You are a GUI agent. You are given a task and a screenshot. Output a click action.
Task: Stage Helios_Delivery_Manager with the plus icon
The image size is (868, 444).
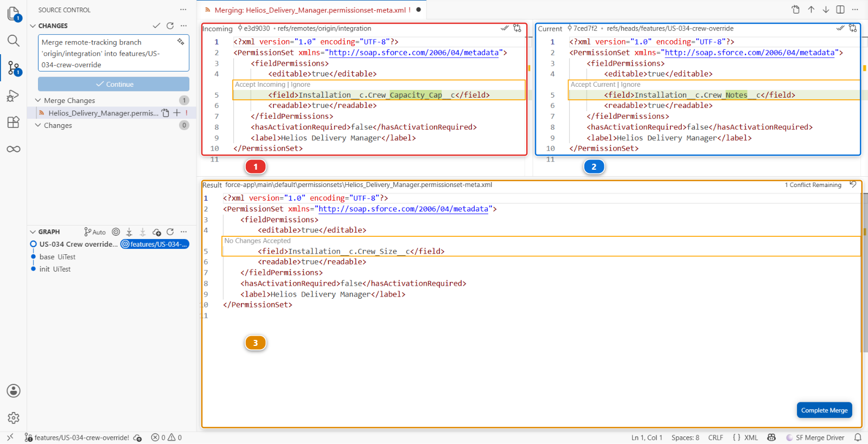[x=177, y=113]
